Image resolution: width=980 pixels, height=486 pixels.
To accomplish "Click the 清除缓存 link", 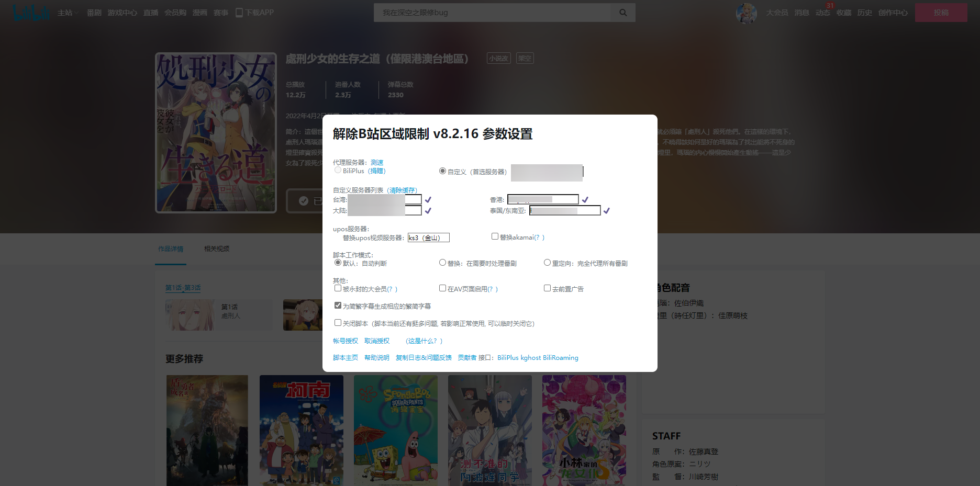I will pos(402,190).
